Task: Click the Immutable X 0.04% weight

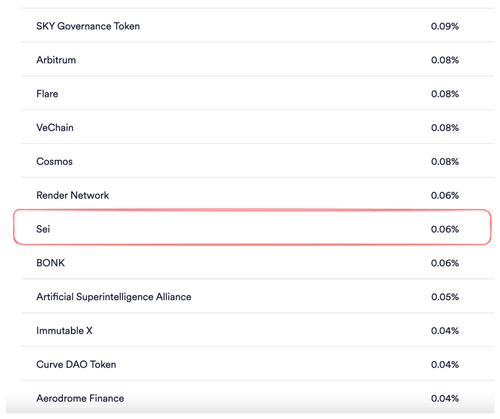Action: point(445,331)
